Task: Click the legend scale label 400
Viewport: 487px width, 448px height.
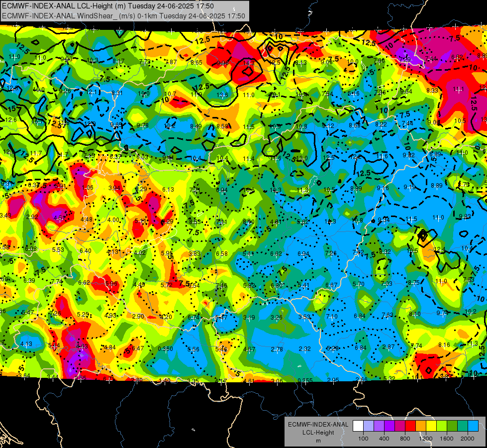Action: (x=384, y=439)
